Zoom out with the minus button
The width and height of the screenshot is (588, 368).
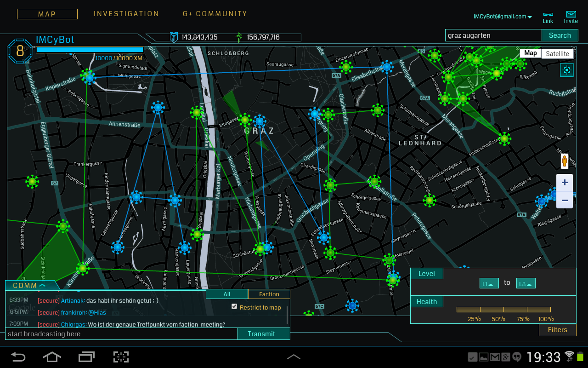click(x=565, y=200)
